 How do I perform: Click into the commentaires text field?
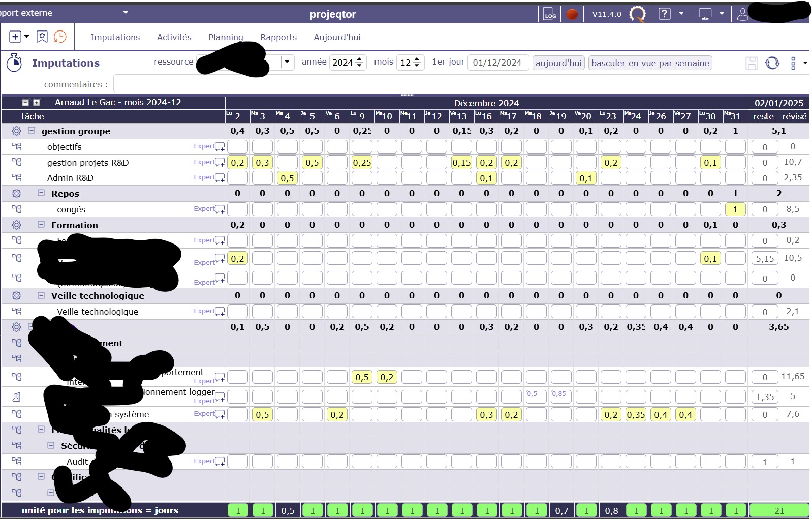click(457, 84)
